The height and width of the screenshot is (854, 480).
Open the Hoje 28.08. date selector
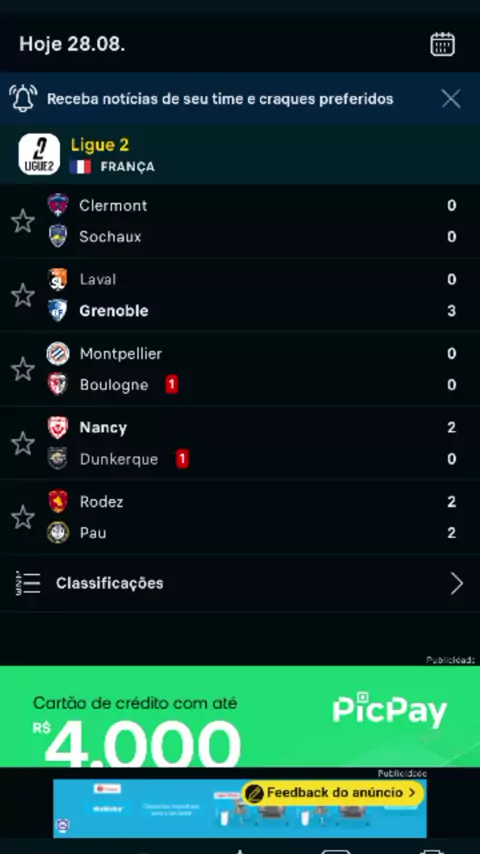click(72, 44)
